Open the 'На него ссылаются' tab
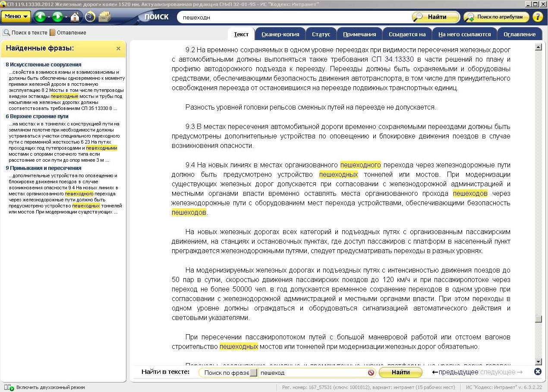This screenshot has width=548, height=392. coord(464,34)
